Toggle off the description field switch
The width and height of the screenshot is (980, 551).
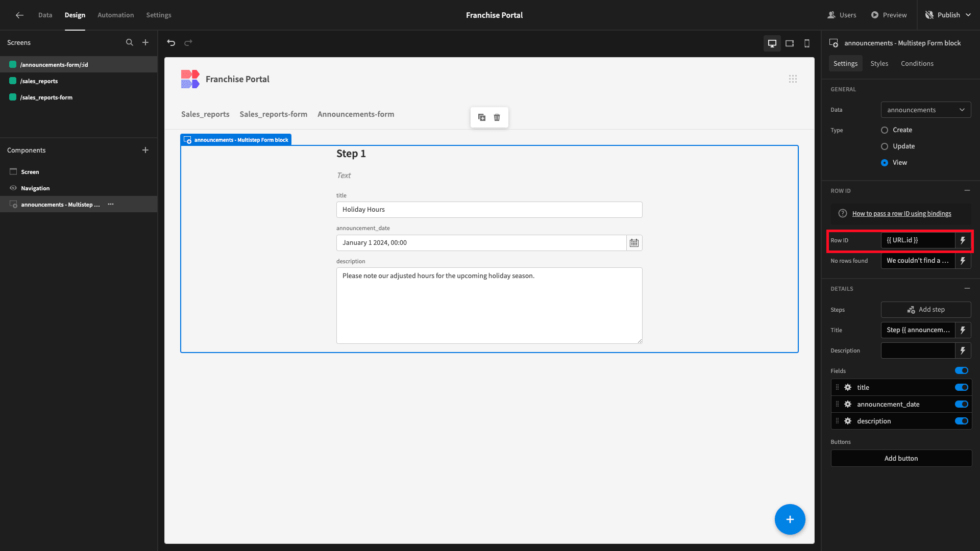[x=962, y=421]
